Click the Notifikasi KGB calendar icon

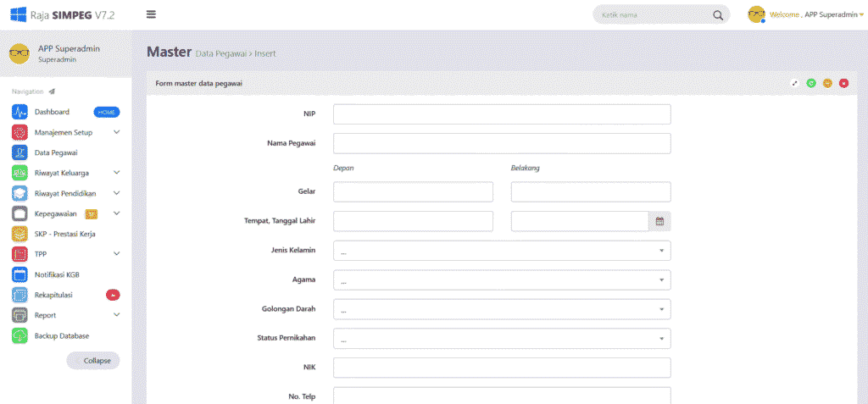click(x=19, y=274)
